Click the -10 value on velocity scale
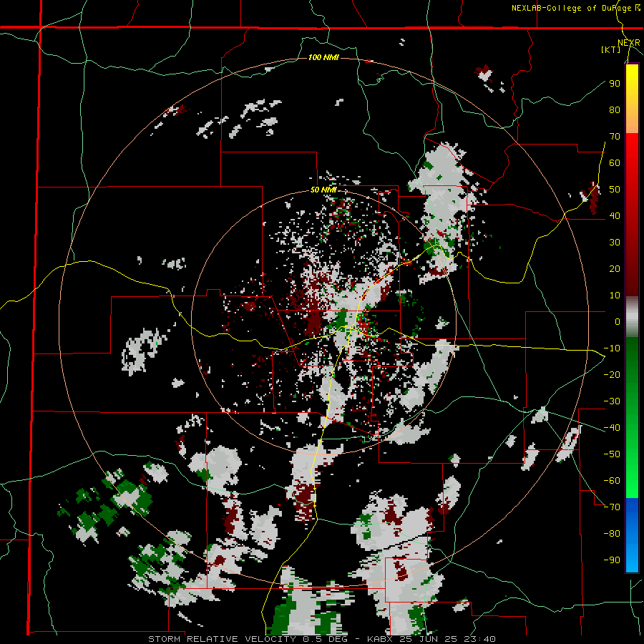Image resolution: width=644 pixels, height=644 pixels. [612, 348]
